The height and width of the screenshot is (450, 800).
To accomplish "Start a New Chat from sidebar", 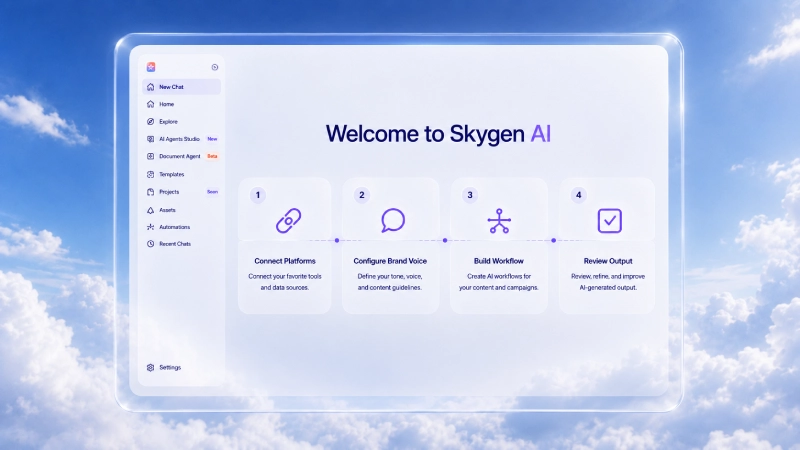I will [181, 87].
